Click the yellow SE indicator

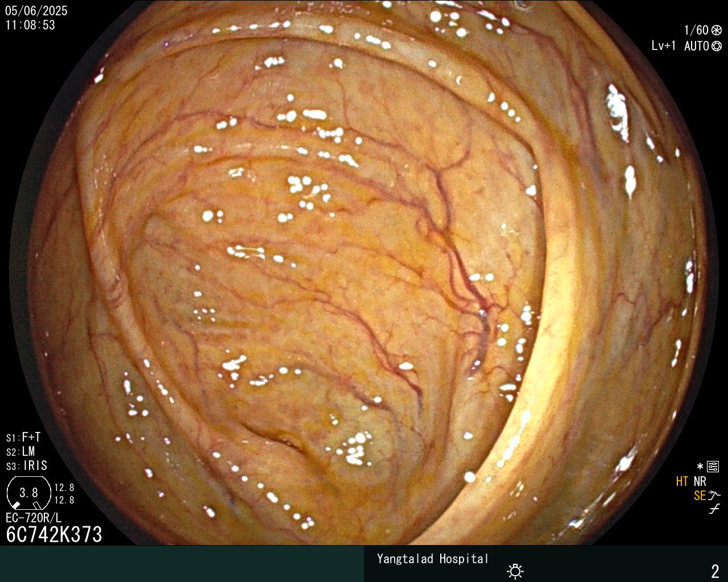point(700,496)
